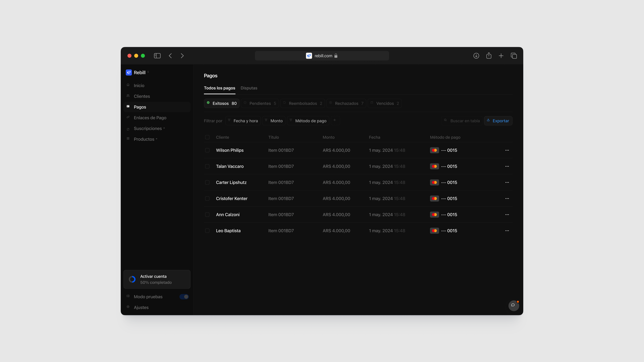The width and height of the screenshot is (644, 362).
Task: Click the Exportar button
Action: pos(498,121)
